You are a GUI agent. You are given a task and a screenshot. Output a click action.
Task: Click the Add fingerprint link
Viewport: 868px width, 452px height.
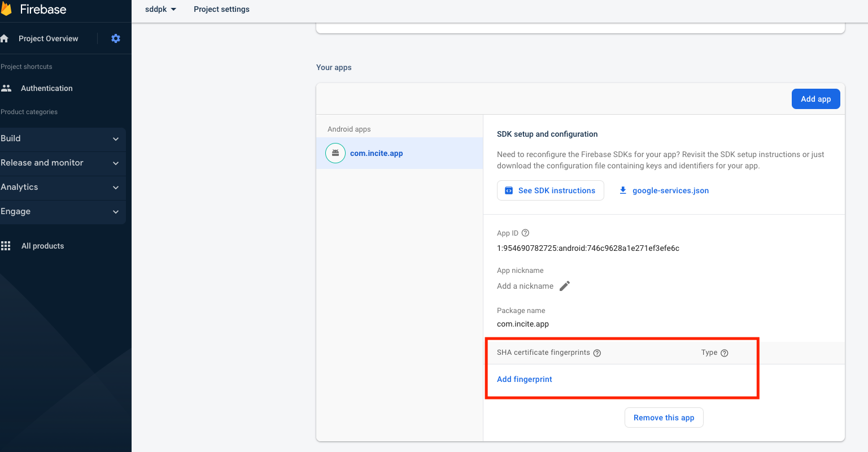(x=524, y=379)
